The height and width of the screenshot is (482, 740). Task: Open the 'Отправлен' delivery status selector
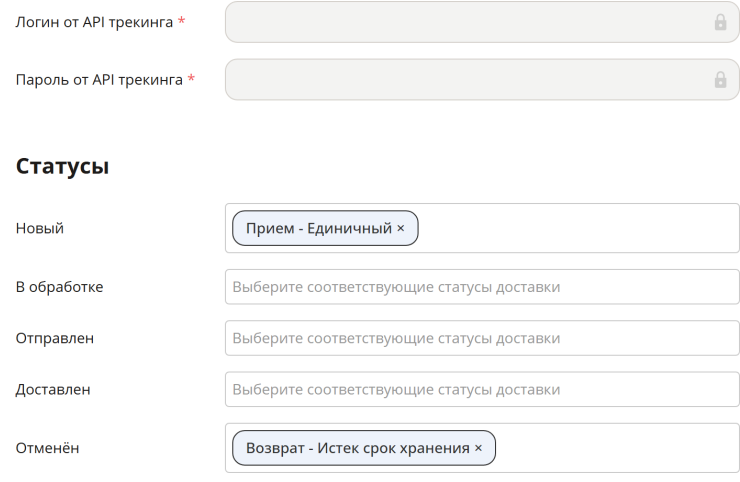(x=482, y=338)
